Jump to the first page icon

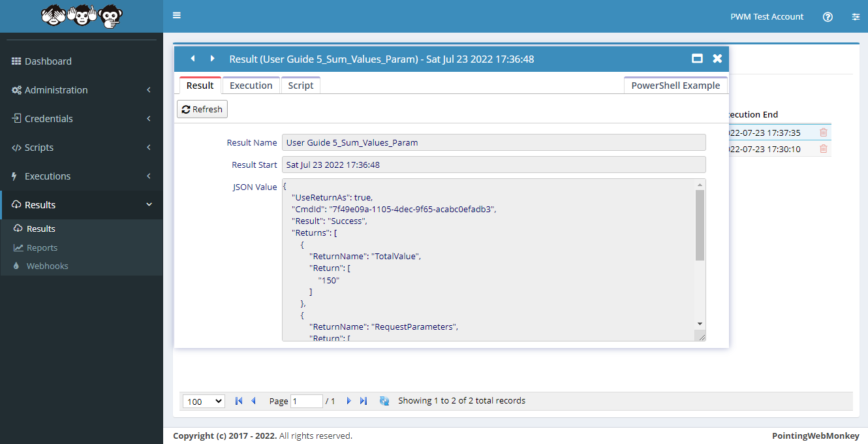239,401
